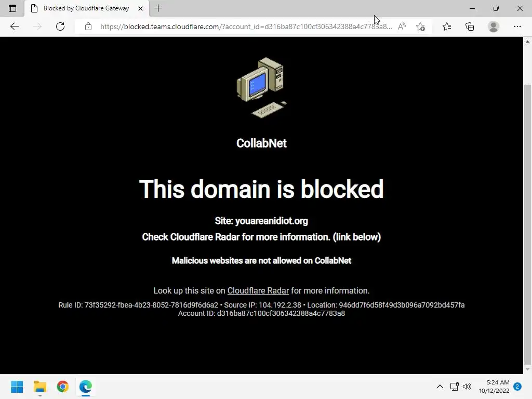Click the address bar URL field
Image resolution: width=532 pixels, height=399 pixels.
tap(246, 26)
